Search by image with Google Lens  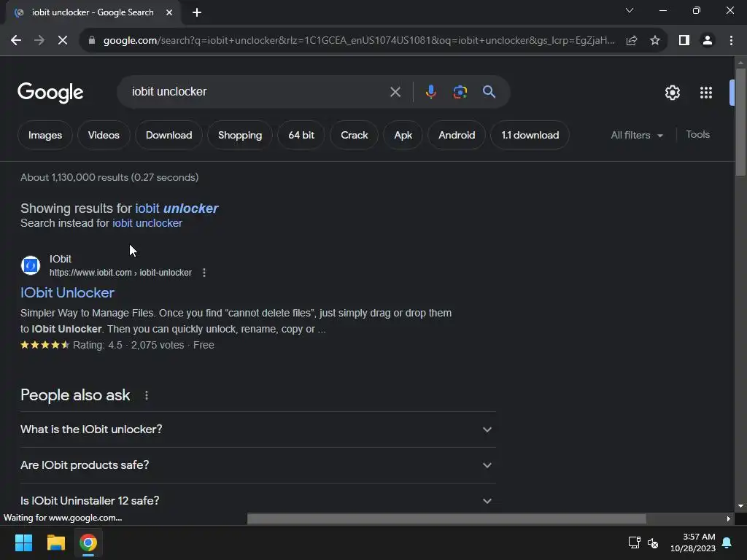click(460, 92)
